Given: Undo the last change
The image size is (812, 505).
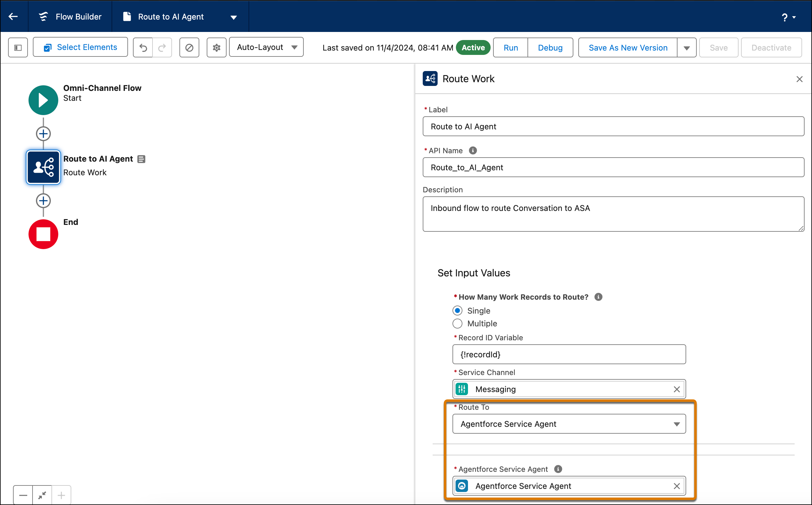Looking at the screenshot, I should tap(143, 47).
